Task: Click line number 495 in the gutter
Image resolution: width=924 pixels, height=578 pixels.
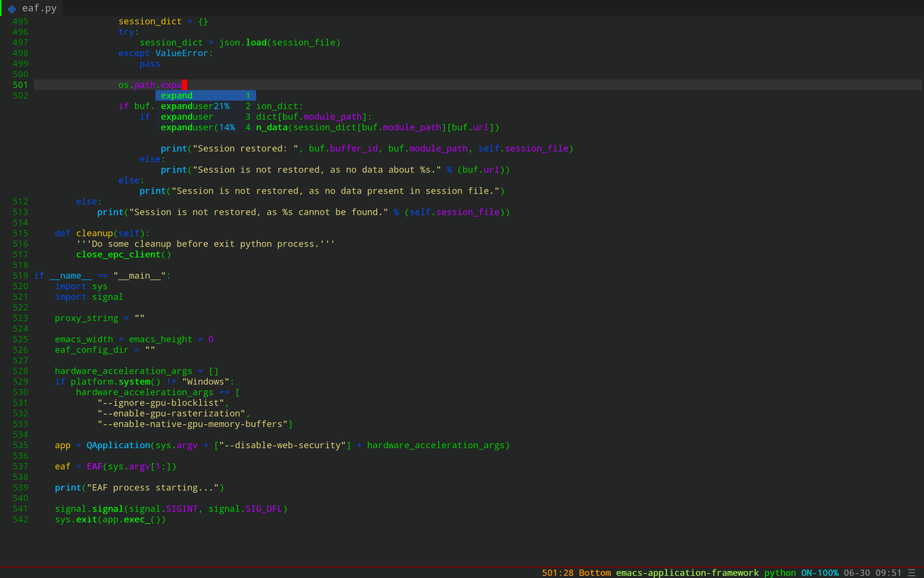Action: [x=20, y=22]
